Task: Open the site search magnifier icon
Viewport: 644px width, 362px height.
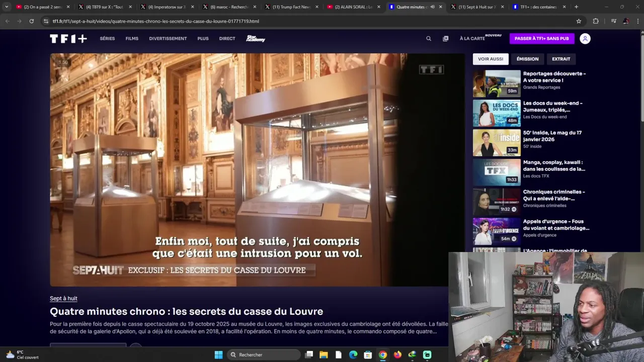Action: pos(429,39)
